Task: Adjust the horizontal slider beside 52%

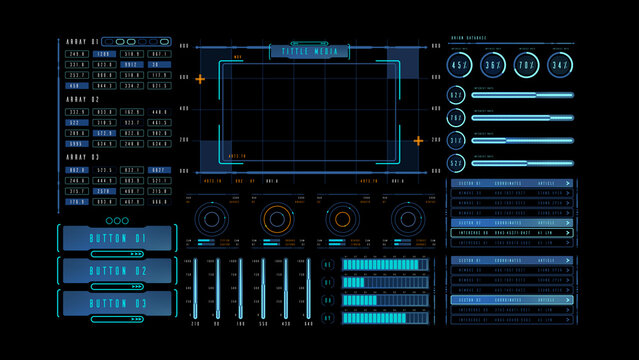Action: pos(523,163)
